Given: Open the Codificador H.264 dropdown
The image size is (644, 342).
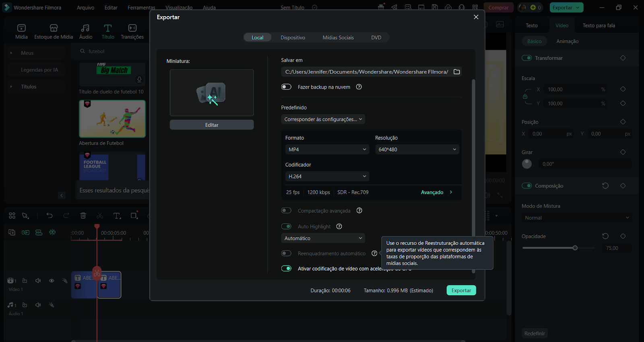Looking at the screenshot, I should coord(327,176).
